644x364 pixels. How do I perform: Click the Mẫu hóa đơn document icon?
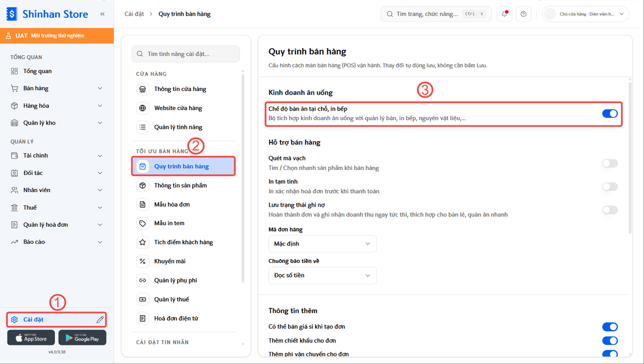pos(143,205)
